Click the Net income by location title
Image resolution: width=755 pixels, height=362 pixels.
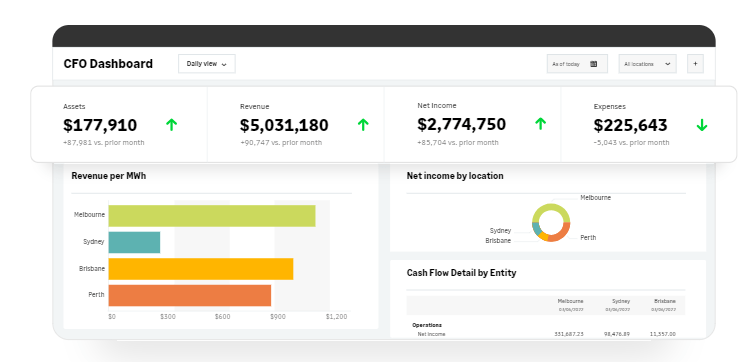tap(455, 176)
